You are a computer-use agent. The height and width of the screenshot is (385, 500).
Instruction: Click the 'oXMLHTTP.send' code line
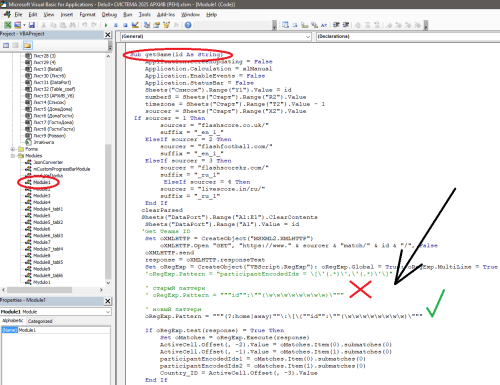click(169, 253)
